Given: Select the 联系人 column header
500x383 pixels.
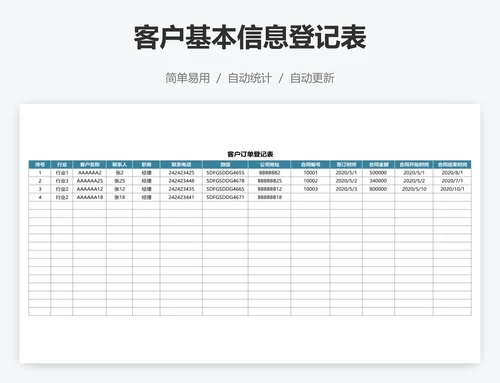Looking at the screenshot, I should [119, 164].
